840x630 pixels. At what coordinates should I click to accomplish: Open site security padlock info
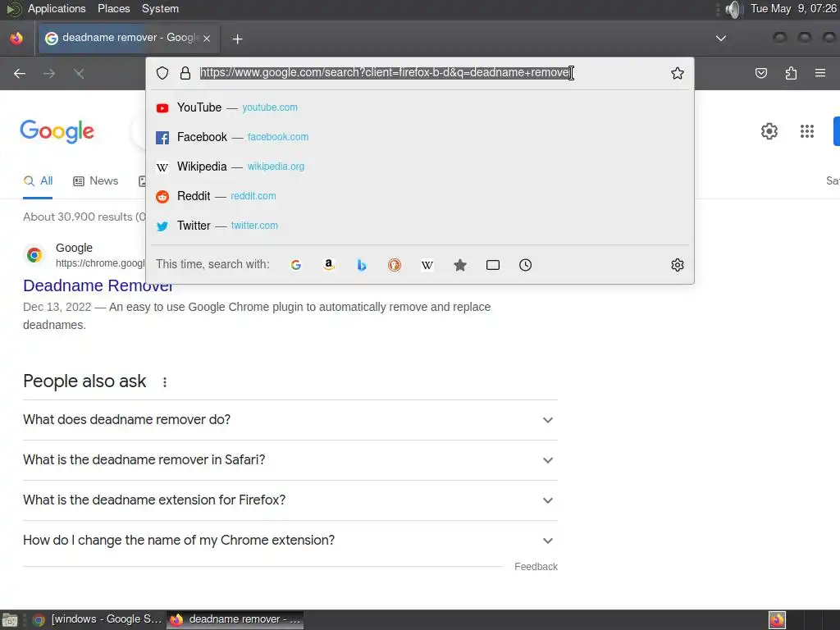(x=185, y=73)
